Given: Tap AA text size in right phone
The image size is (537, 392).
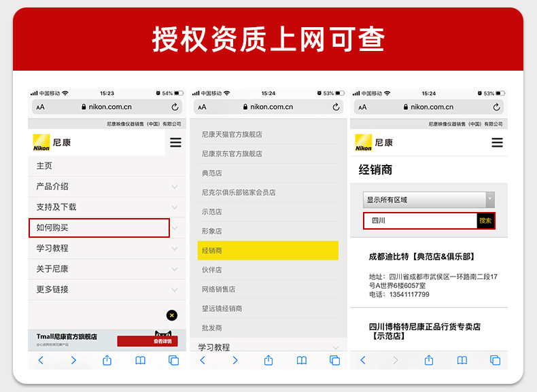Looking at the screenshot, I should 362,107.
